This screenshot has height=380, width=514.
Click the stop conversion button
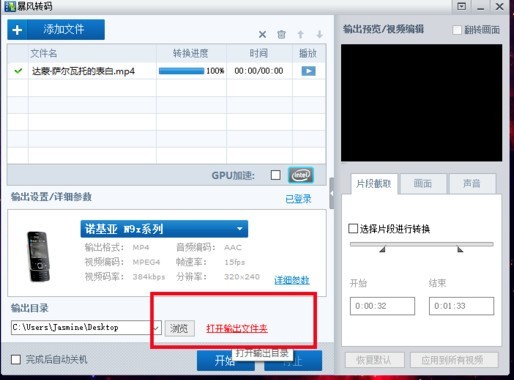(x=293, y=360)
